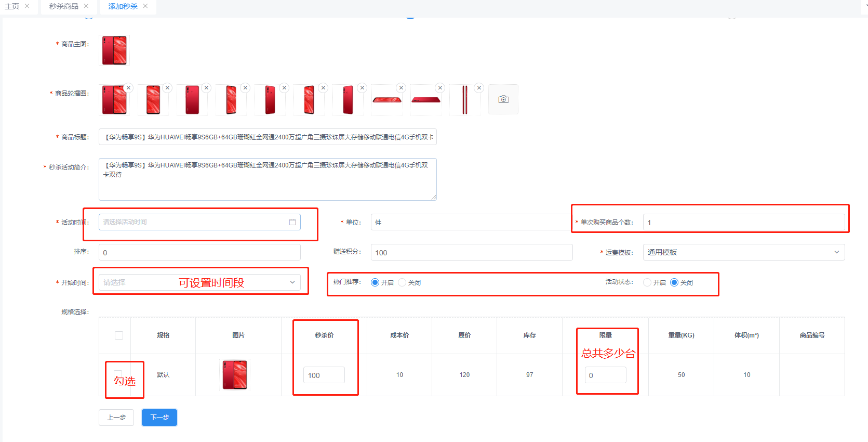The image size is (868, 442).
Task: Remove the sixth carousel image
Action: (x=323, y=88)
